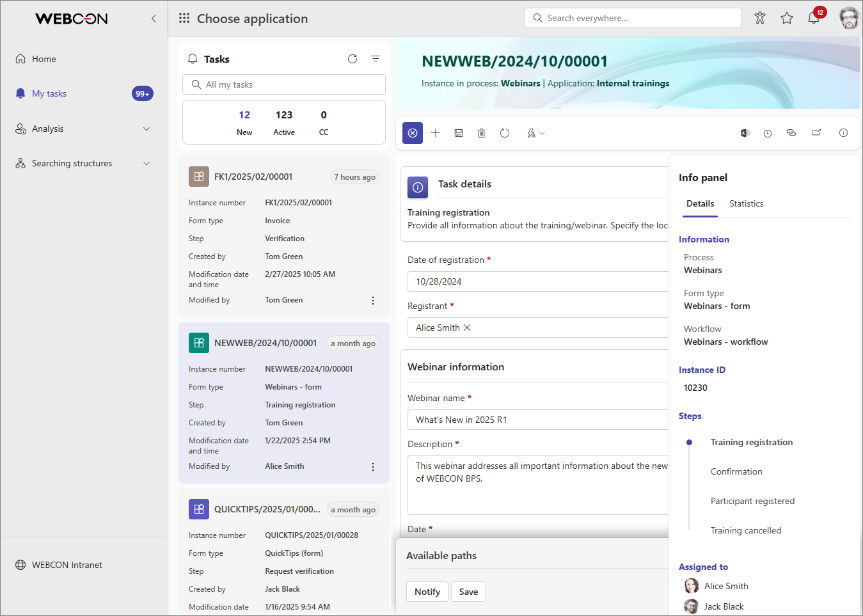Click the Notify path button

coord(427,592)
